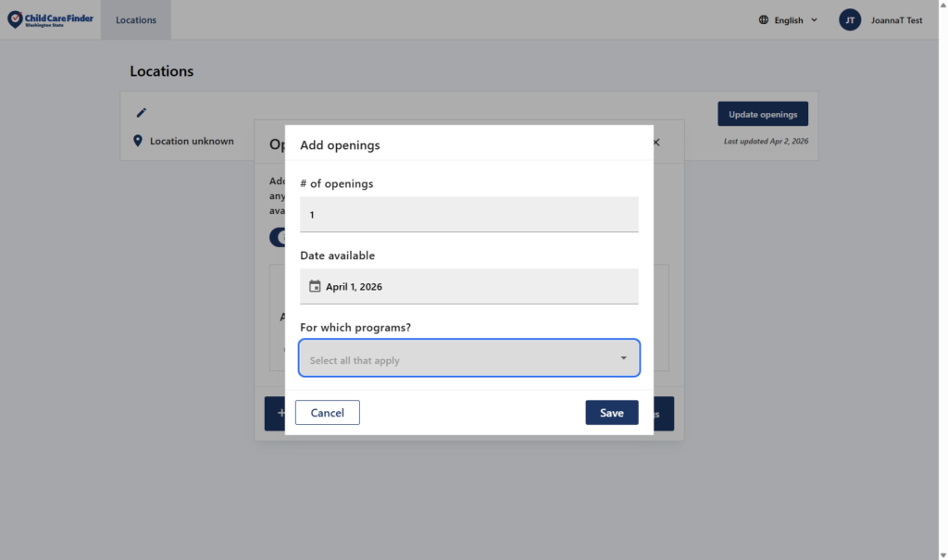Open the Locations tab in header
The width and height of the screenshot is (948, 560).
[136, 19]
